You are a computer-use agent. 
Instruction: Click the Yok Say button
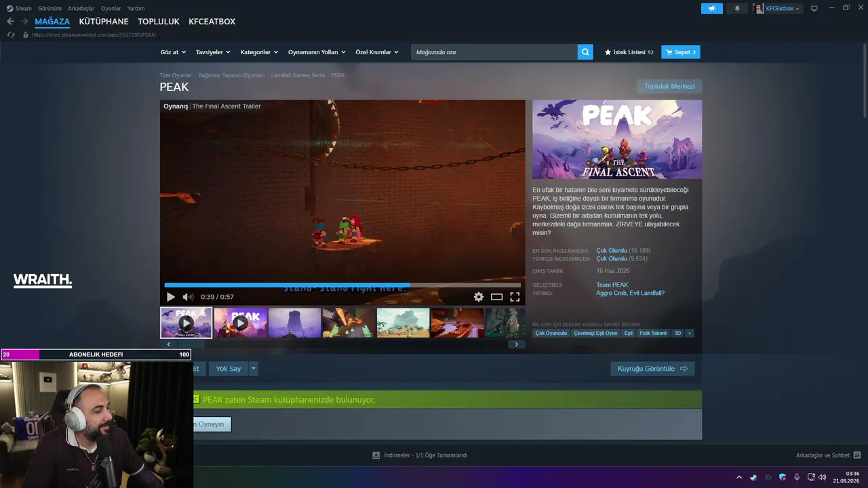click(229, 369)
